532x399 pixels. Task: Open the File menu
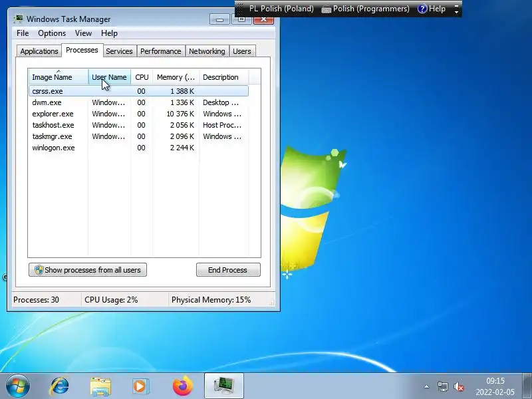click(x=23, y=33)
